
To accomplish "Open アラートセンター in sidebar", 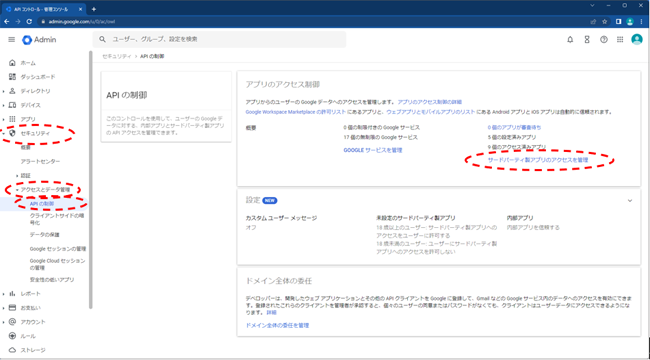I will [x=40, y=161].
